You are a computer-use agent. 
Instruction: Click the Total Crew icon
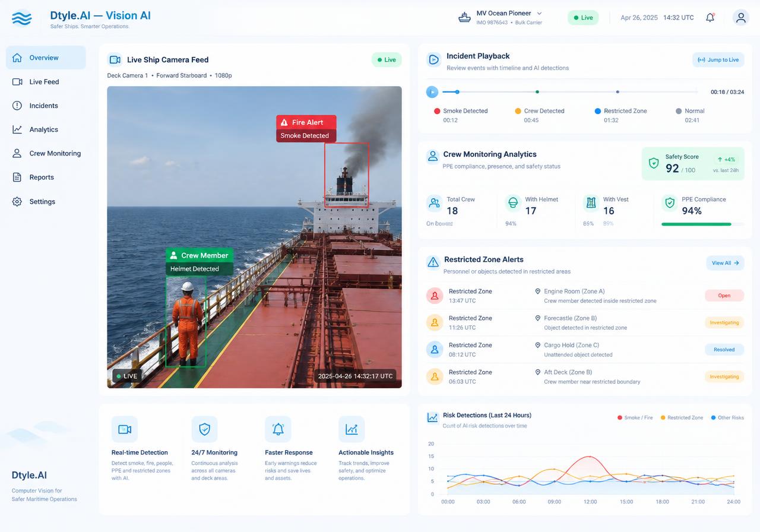(x=435, y=203)
